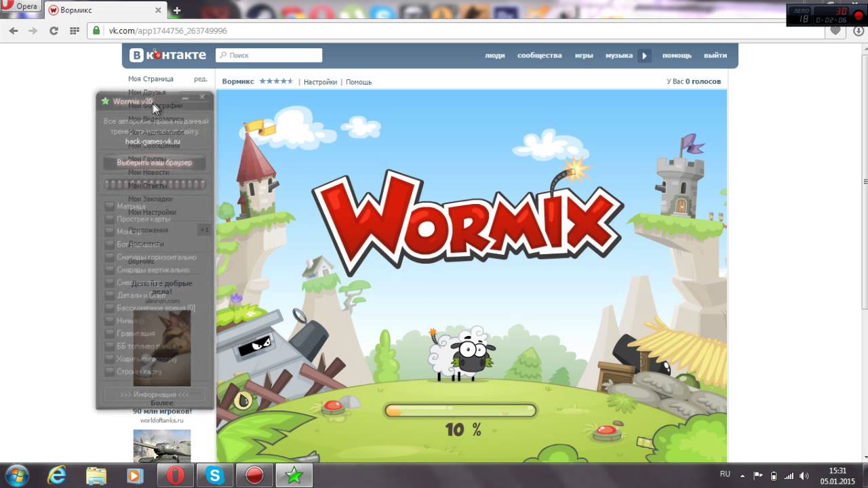The width and height of the screenshot is (868, 488).
Task: Click the Wormix favicon on the Вормикс tab
Action: (54, 11)
